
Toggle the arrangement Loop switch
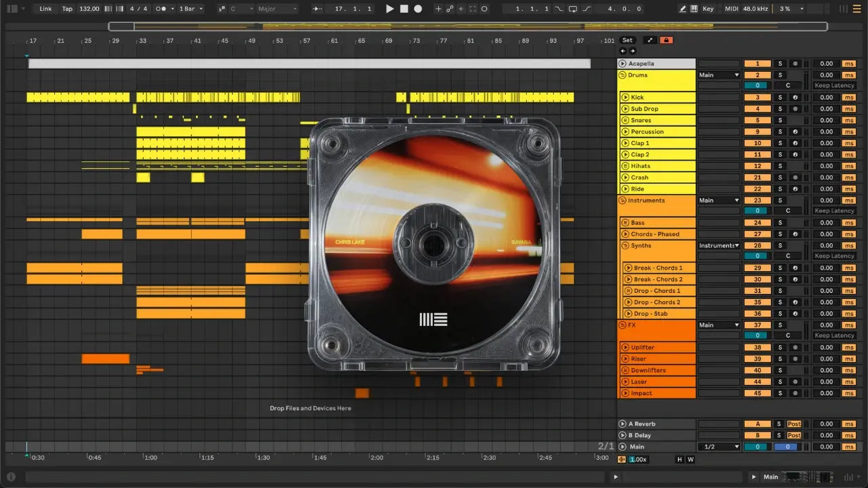(x=573, y=9)
